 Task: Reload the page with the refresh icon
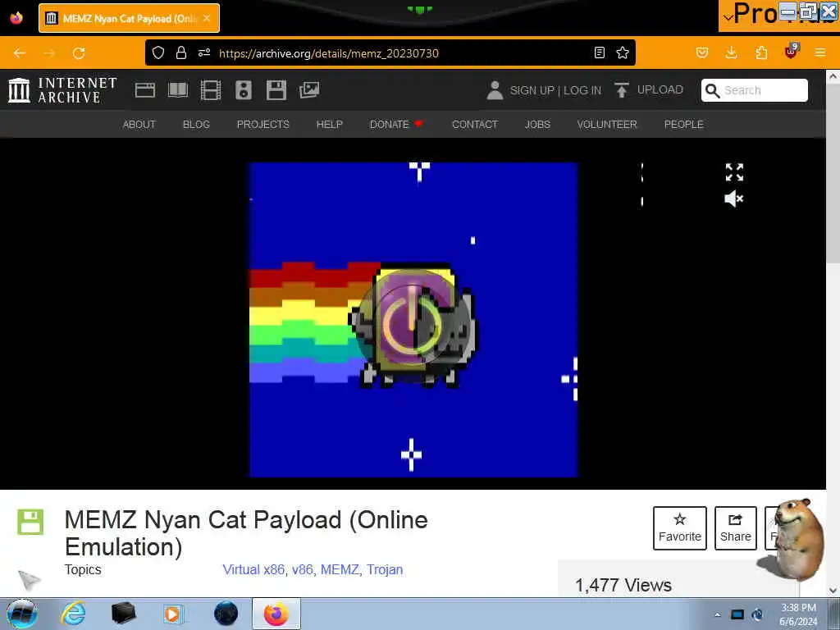(x=79, y=53)
